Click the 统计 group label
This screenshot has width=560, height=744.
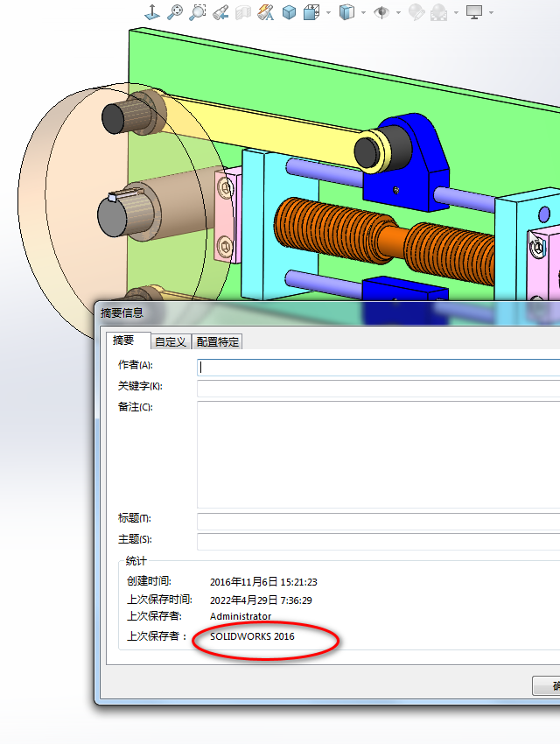(136, 561)
